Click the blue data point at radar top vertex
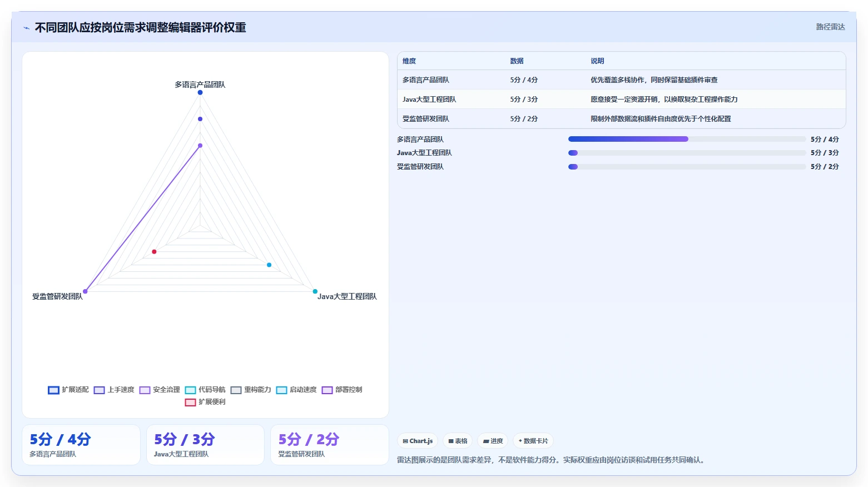Viewport: 868px width, 487px height. [x=200, y=92]
